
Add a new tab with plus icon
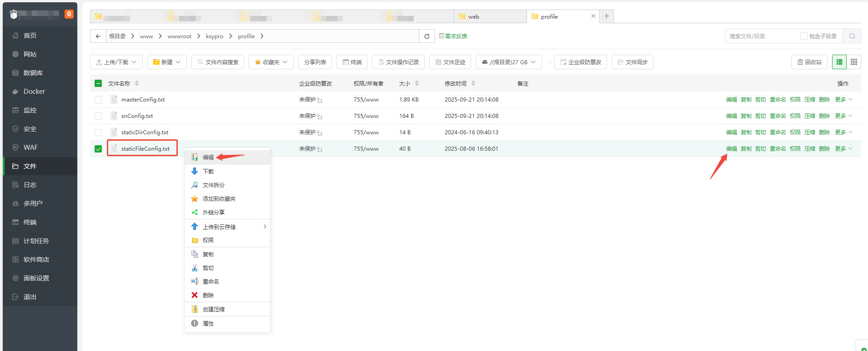click(x=607, y=16)
